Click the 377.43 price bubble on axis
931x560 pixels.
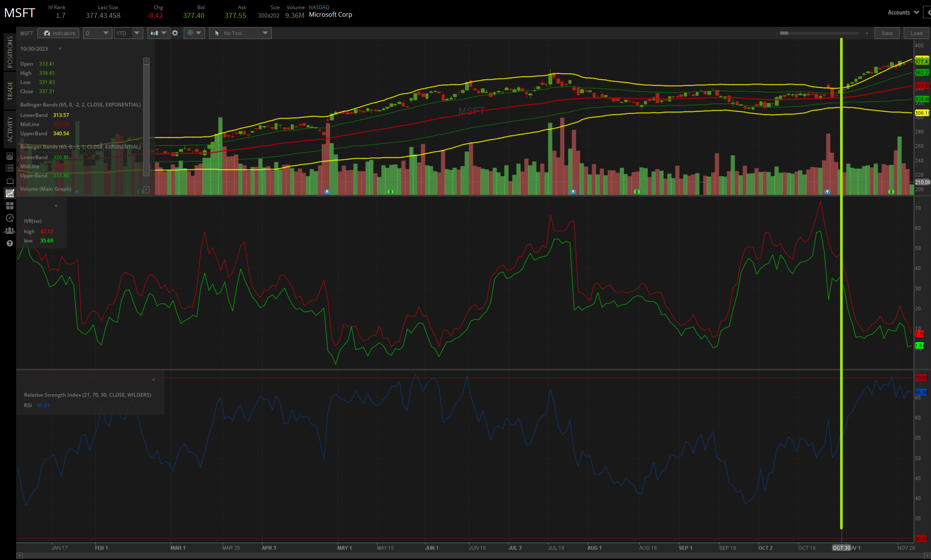922,61
